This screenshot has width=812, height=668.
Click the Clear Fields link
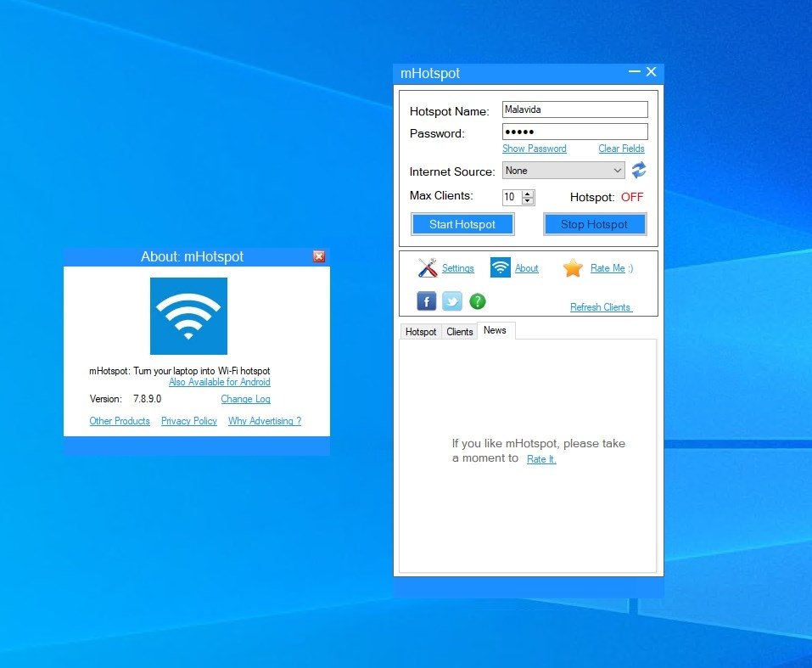(621, 149)
